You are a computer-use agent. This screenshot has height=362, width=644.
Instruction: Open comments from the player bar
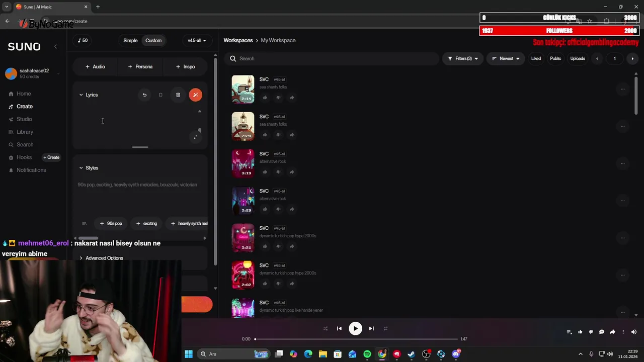(x=601, y=332)
